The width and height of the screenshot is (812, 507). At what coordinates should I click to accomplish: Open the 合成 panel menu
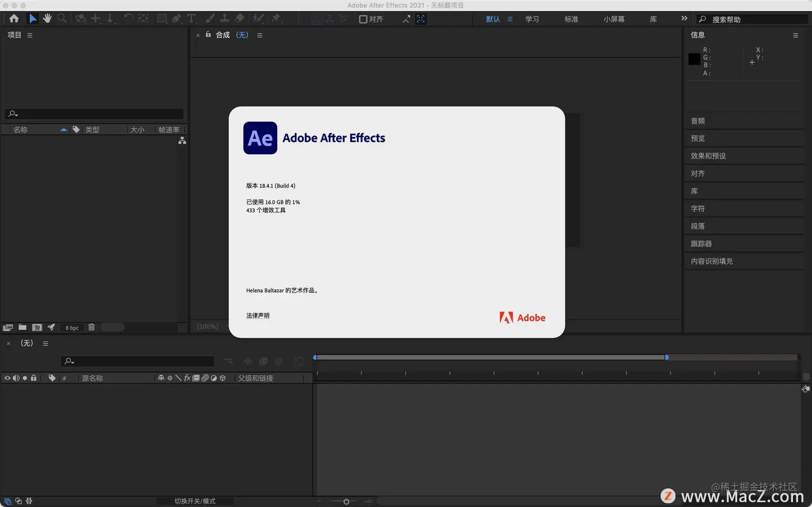pyautogui.click(x=259, y=35)
